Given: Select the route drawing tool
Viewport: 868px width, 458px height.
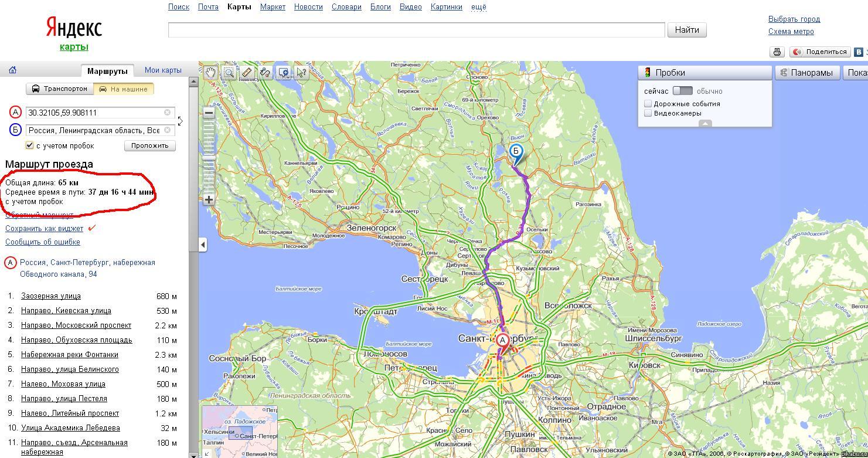Looking at the screenshot, I should pos(265,73).
